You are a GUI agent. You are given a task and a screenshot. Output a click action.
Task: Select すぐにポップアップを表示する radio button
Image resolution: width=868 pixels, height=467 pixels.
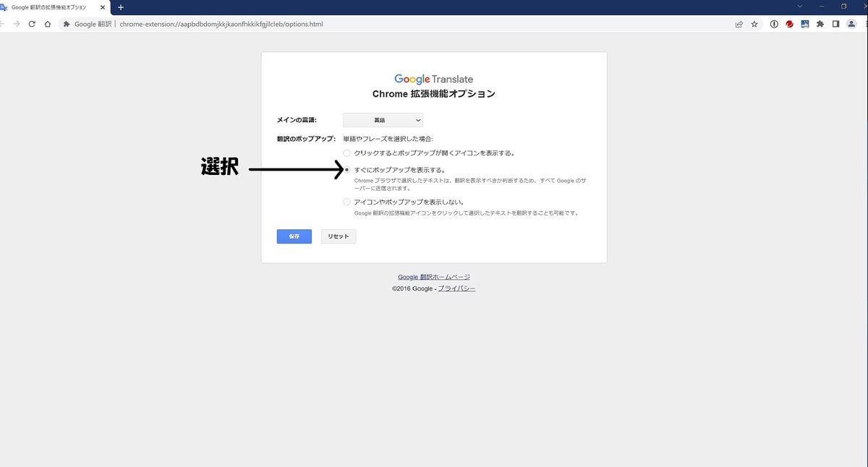point(347,170)
